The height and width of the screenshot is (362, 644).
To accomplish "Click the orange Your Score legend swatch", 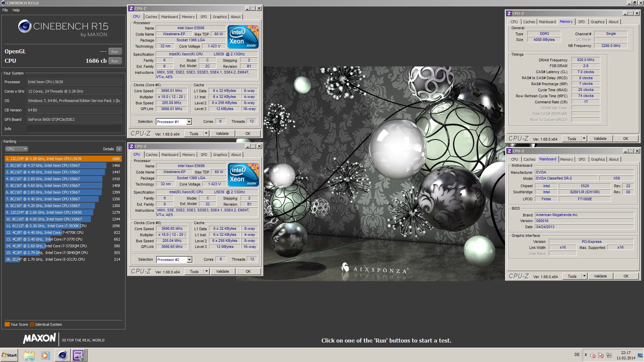I will [7, 324].
